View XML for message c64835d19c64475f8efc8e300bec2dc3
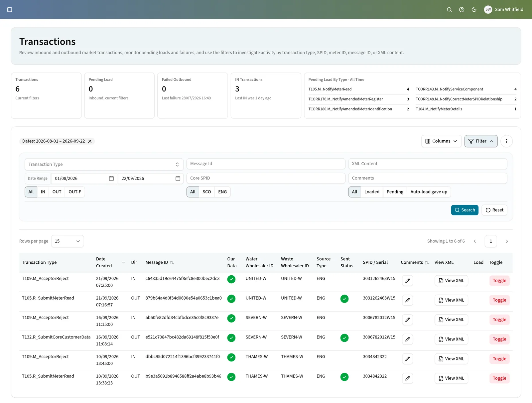The height and width of the screenshot is (403, 532). click(x=451, y=281)
